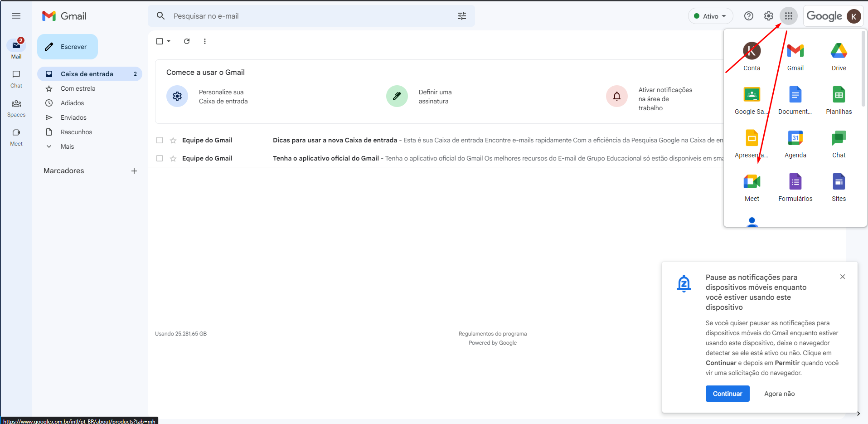868x424 pixels.
Task: Open the account avatar K menu
Action: 854,16
